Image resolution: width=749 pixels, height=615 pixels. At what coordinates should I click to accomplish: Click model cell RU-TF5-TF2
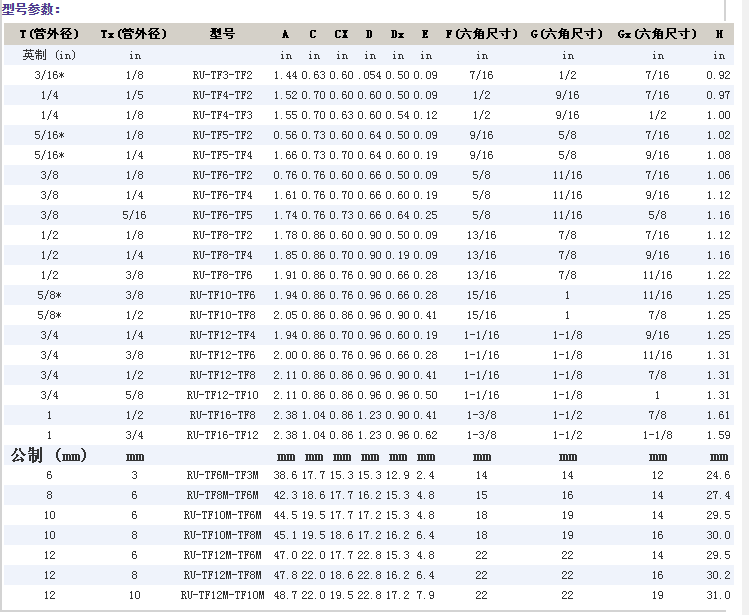(222, 135)
